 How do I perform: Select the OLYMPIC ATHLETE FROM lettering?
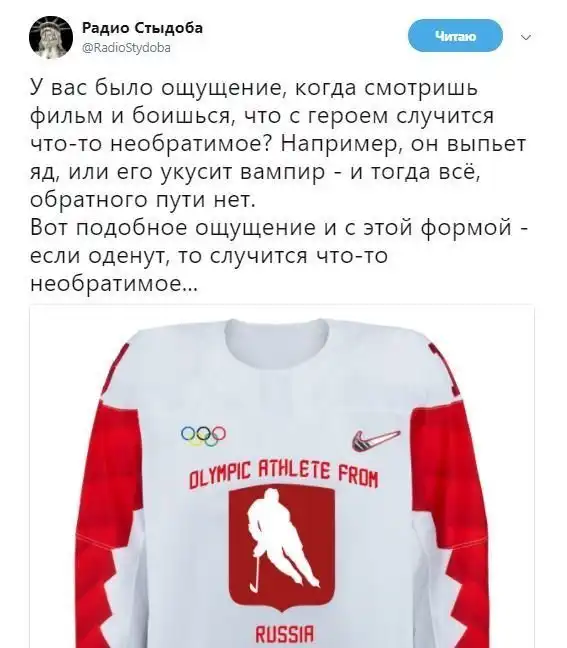coord(284,473)
